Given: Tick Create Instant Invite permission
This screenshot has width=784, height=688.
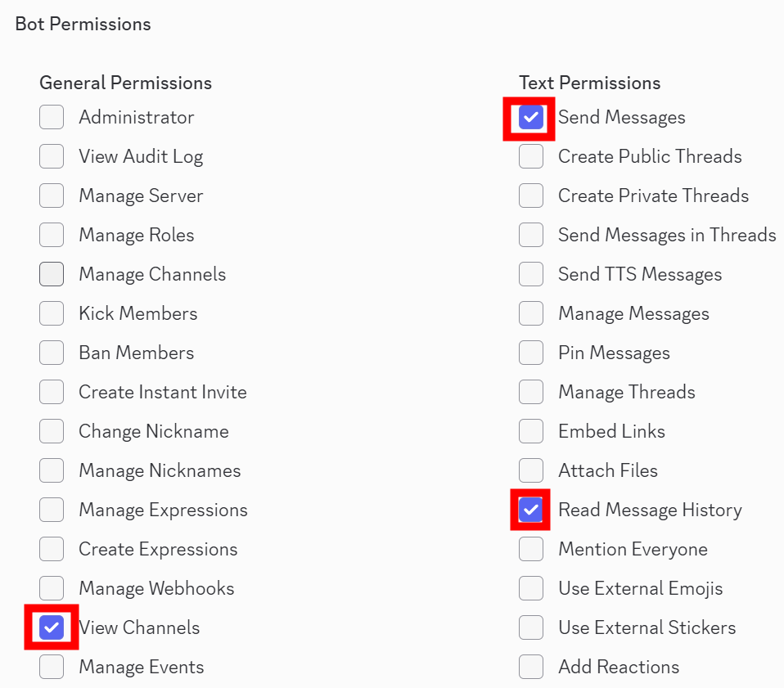Looking at the screenshot, I should pyautogui.click(x=52, y=393).
